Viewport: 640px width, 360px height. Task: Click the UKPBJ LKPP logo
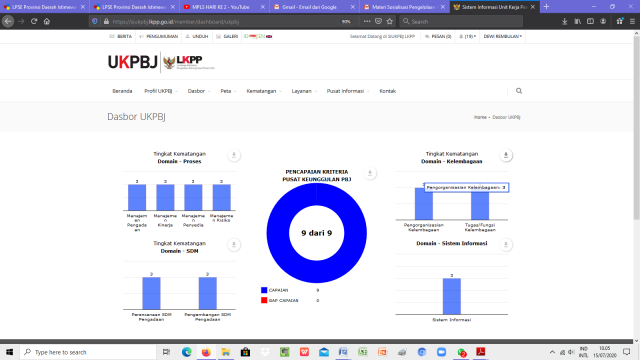tap(161, 62)
